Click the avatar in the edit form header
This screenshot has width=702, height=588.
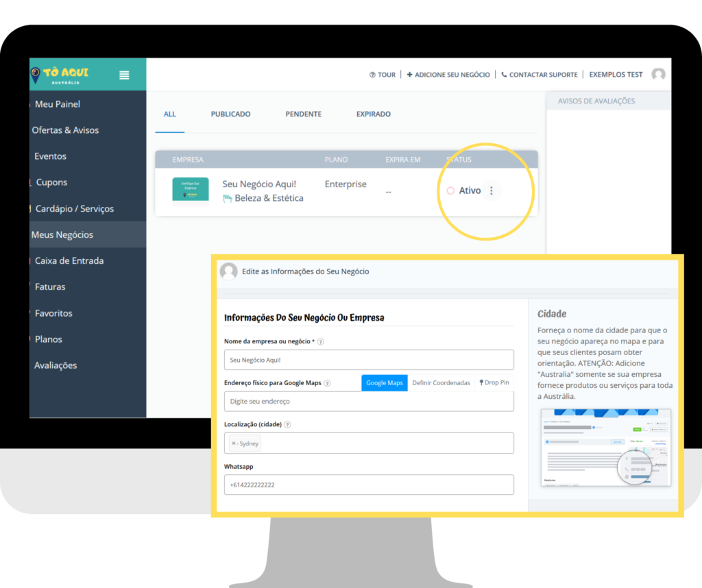[228, 271]
